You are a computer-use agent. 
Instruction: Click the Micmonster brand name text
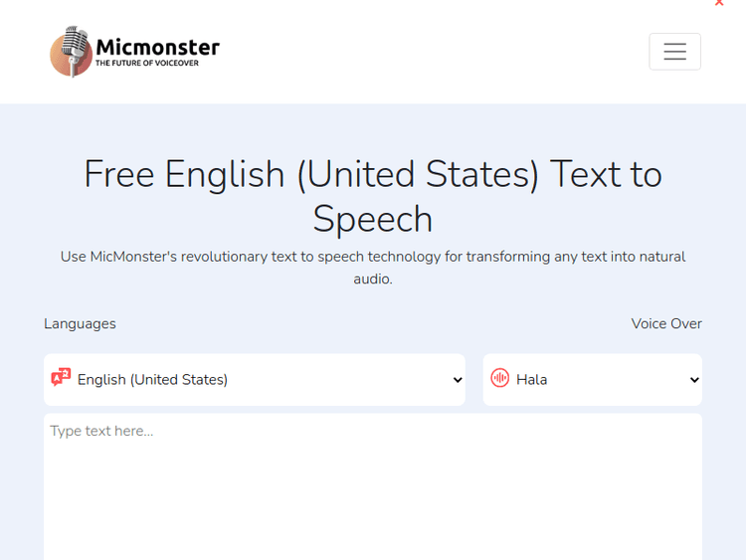(x=157, y=46)
